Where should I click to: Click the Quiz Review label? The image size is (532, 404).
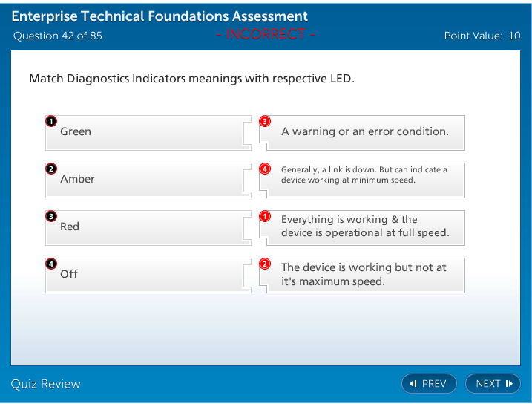click(x=46, y=383)
